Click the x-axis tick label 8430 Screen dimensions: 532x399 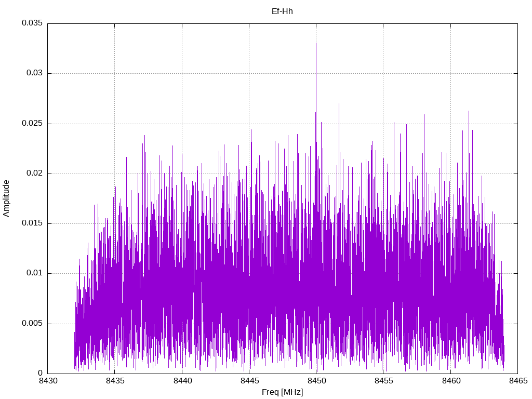(48, 381)
